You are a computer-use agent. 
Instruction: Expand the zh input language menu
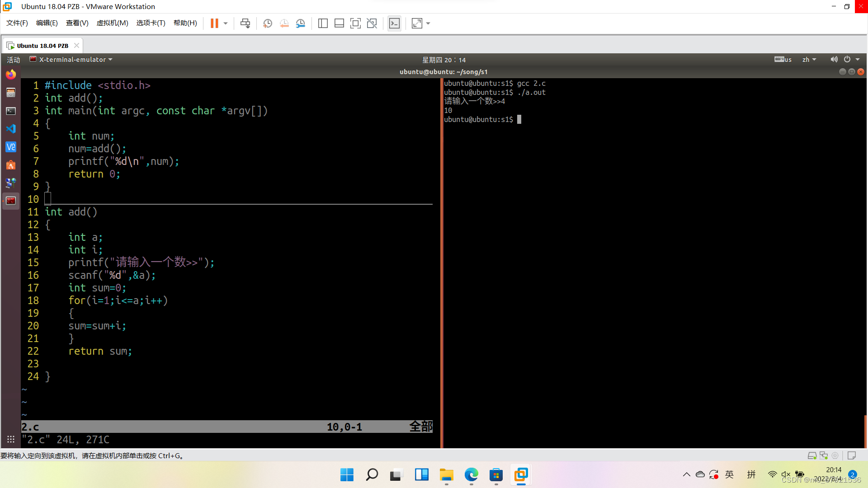[x=809, y=60]
